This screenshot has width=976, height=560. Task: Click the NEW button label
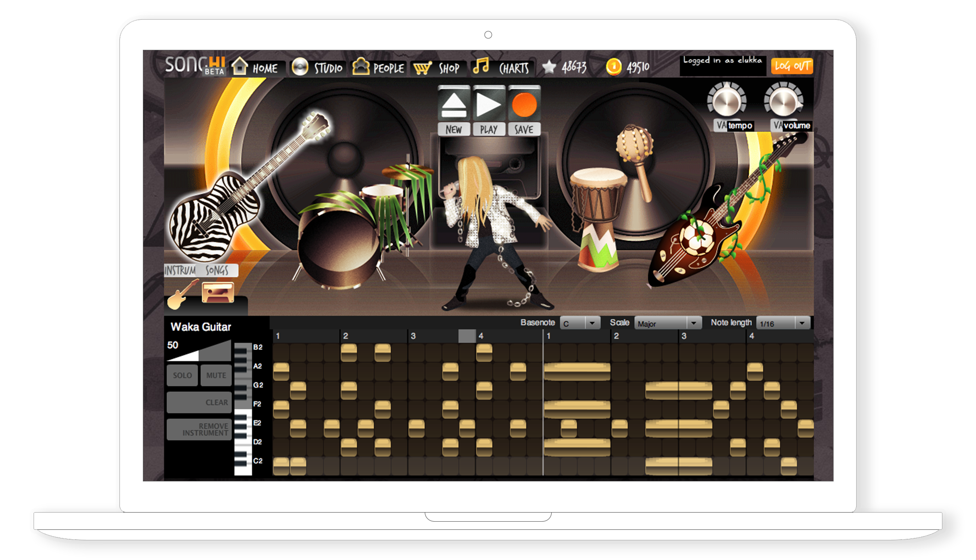click(453, 129)
